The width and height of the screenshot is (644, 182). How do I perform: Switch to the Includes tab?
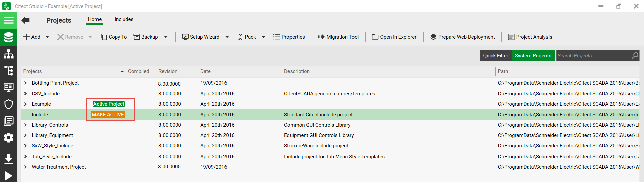coord(124,19)
